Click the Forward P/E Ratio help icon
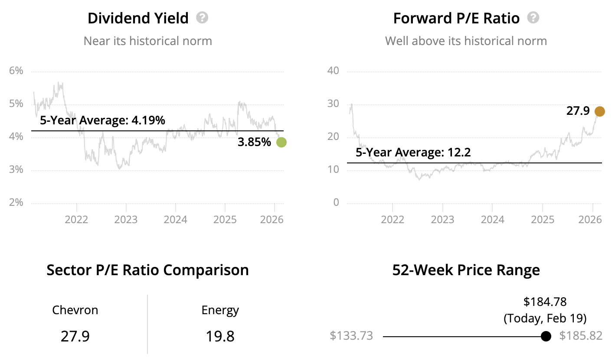This screenshot has height=364, width=615. click(x=533, y=18)
